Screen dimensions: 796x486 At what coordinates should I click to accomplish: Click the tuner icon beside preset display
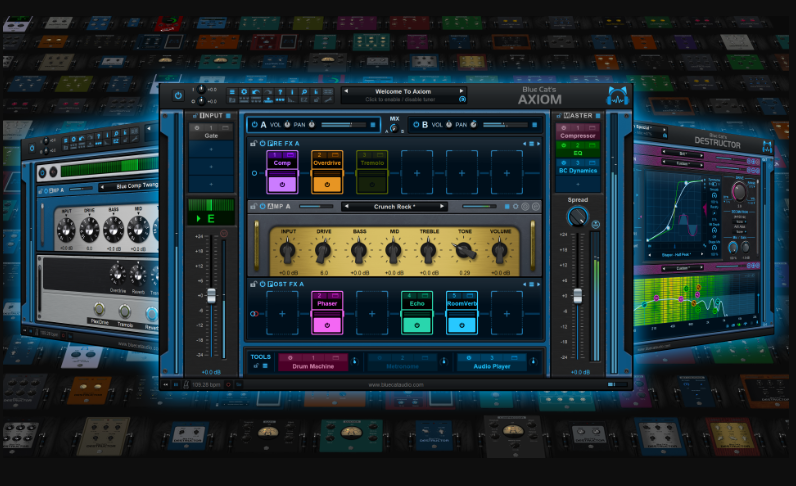click(x=462, y=100)
